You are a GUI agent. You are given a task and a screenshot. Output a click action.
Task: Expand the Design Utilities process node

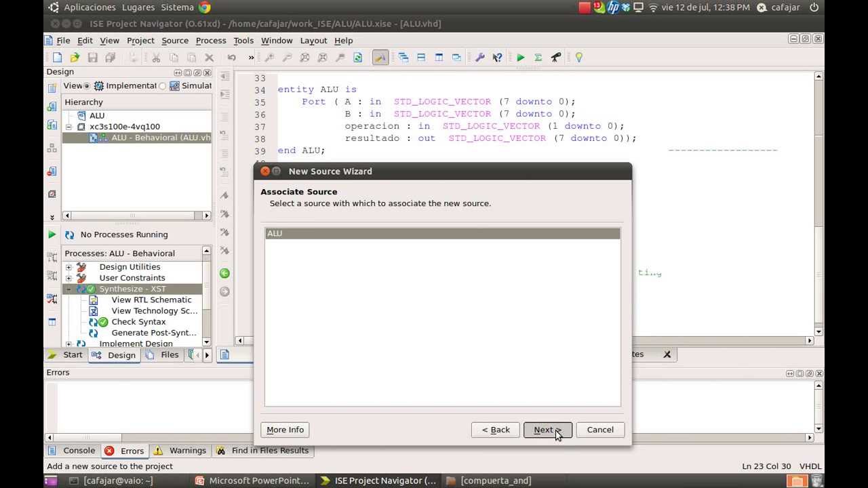tap(68, 267)
